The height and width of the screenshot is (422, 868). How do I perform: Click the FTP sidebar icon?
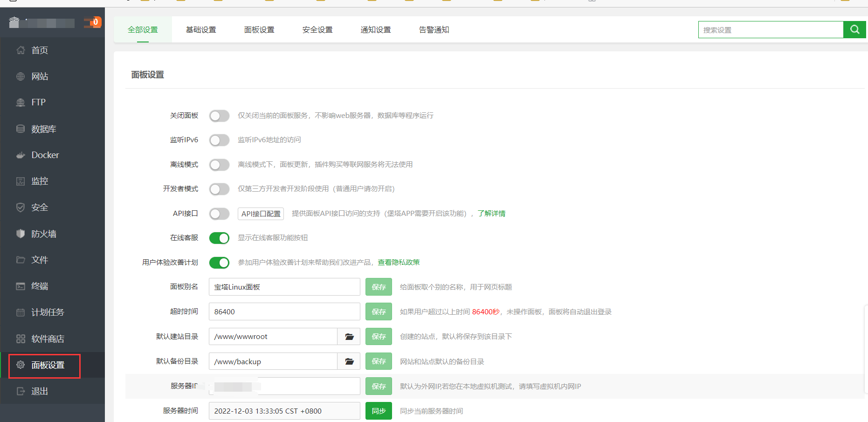[21, 102]
